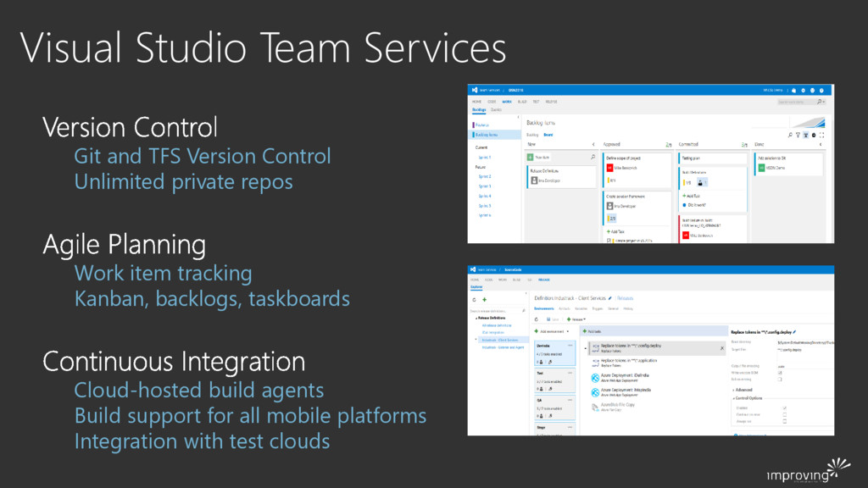Open ellipsis menu on DevIndia environment card
This screenshot has height=488, width=868.
pyautogui.click(x=570, y=346)
